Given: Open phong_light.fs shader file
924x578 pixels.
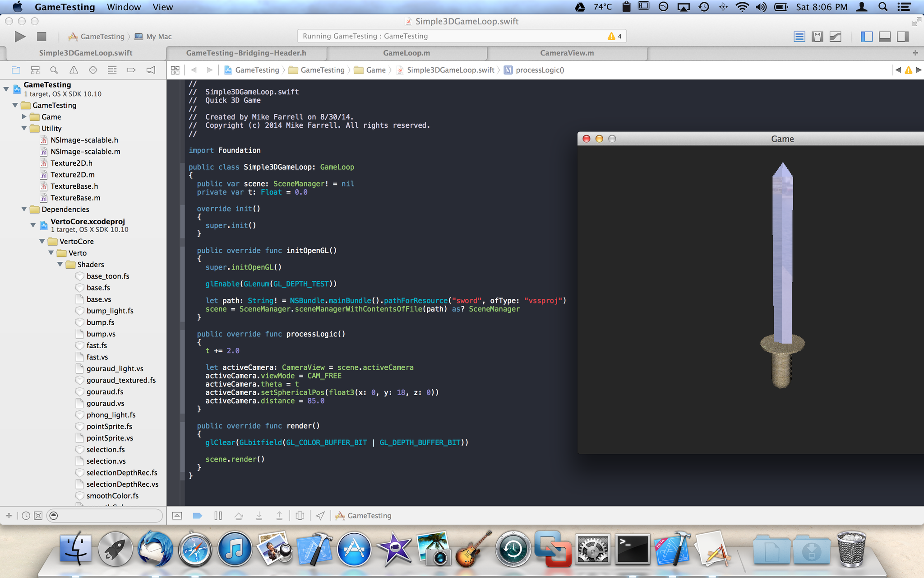Looking at the screenshot, I should coord(111,415).
